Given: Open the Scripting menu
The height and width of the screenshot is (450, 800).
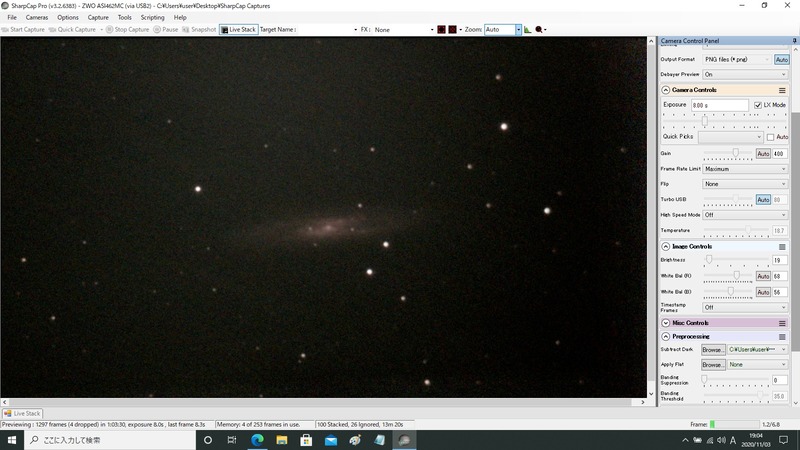Looking at the screenshot, I should pyautogui.click(x=153, y=17).
